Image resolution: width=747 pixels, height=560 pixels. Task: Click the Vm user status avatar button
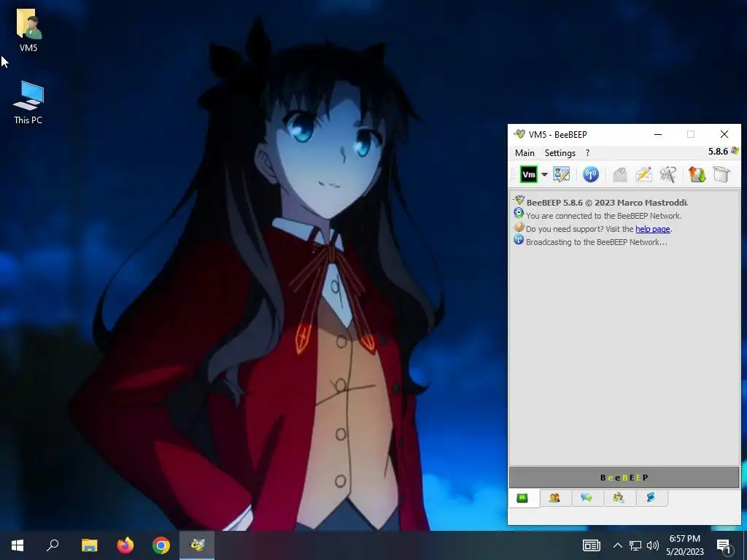click(528, 174)
